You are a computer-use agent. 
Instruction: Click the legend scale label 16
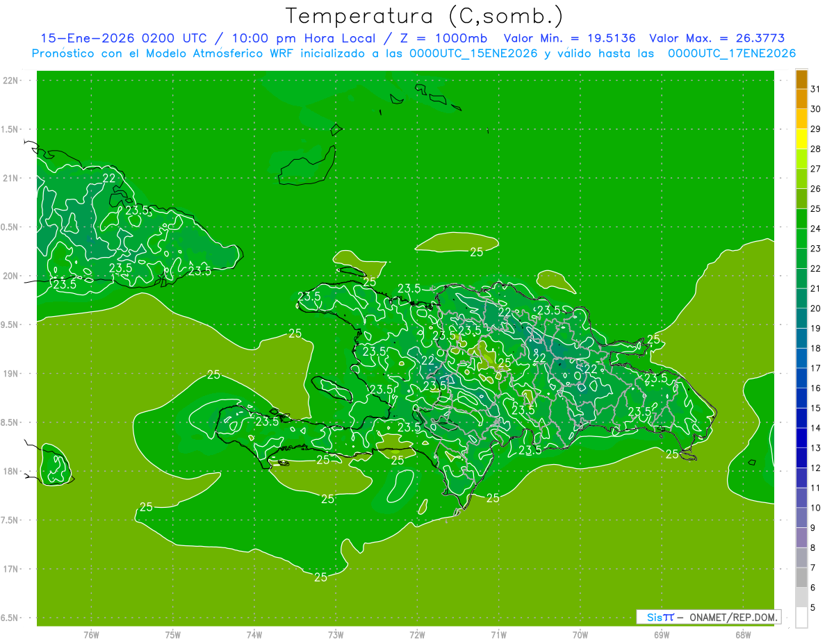[816, 388]
